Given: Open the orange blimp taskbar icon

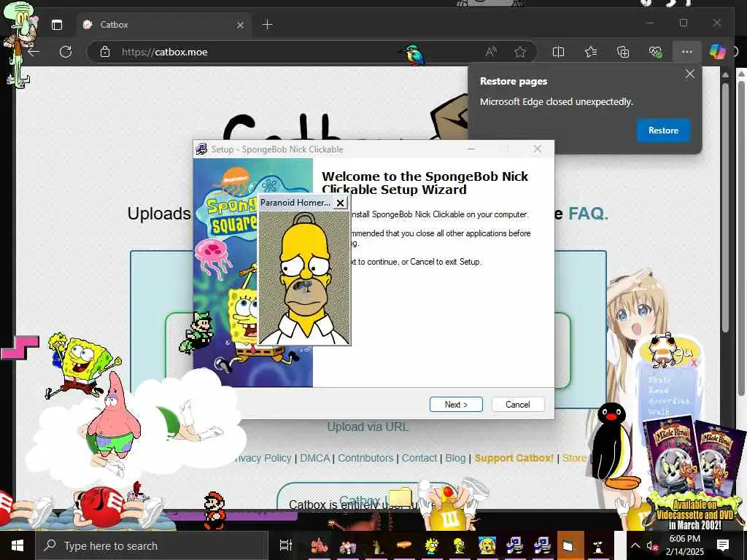Looking at the screenshot, I should 403,545.
